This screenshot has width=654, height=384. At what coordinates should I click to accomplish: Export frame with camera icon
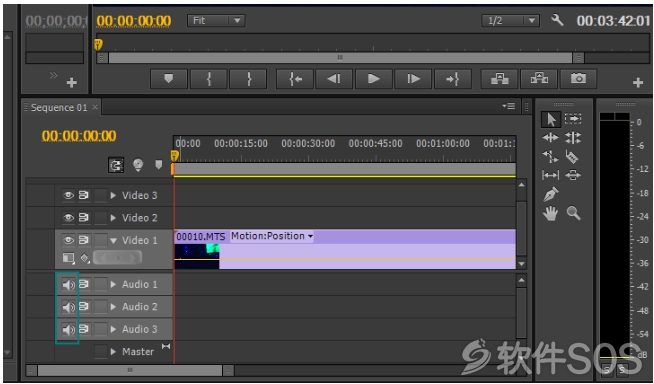[579, 79]
